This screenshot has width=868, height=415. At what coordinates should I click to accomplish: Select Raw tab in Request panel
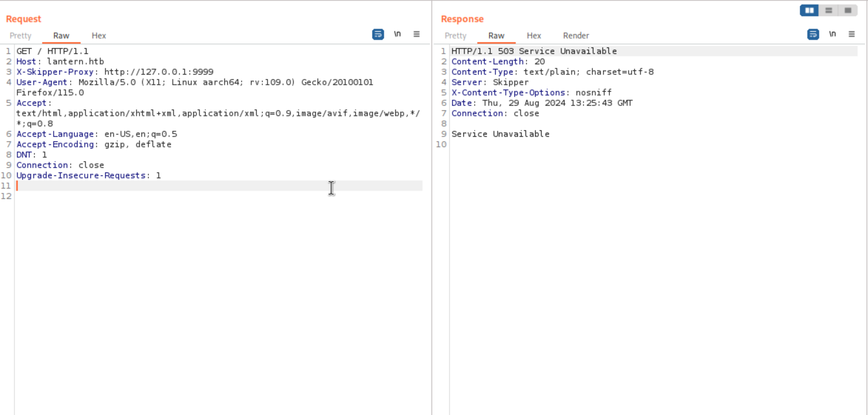click(61, 36)
